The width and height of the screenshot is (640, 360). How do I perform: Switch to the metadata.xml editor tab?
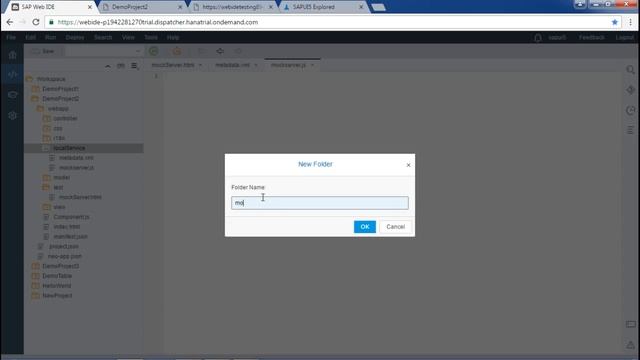click(x=232, y=65)
